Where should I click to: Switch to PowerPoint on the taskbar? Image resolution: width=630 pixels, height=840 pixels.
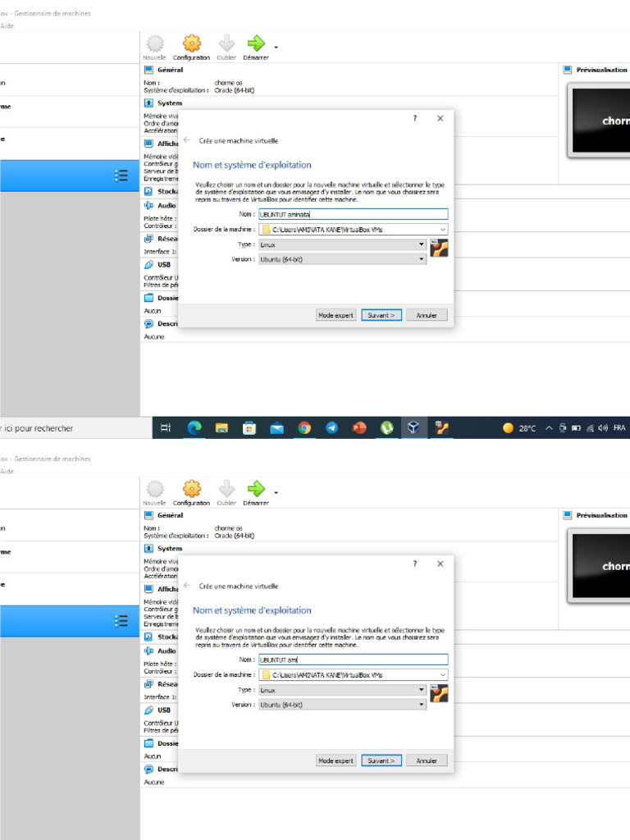[359, 427]
